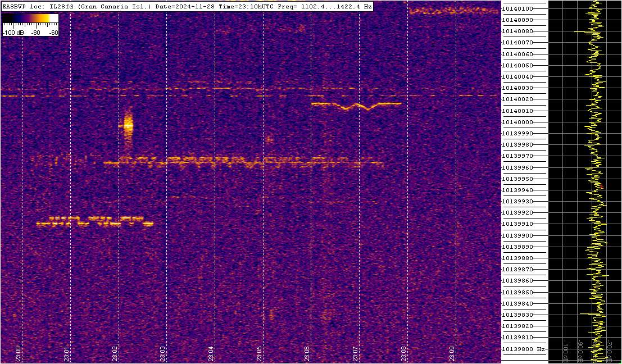The height and width of the screenshot is (364, 622).
Task: Click the 10139920 frequency scale label
Action: coord(517,213)
